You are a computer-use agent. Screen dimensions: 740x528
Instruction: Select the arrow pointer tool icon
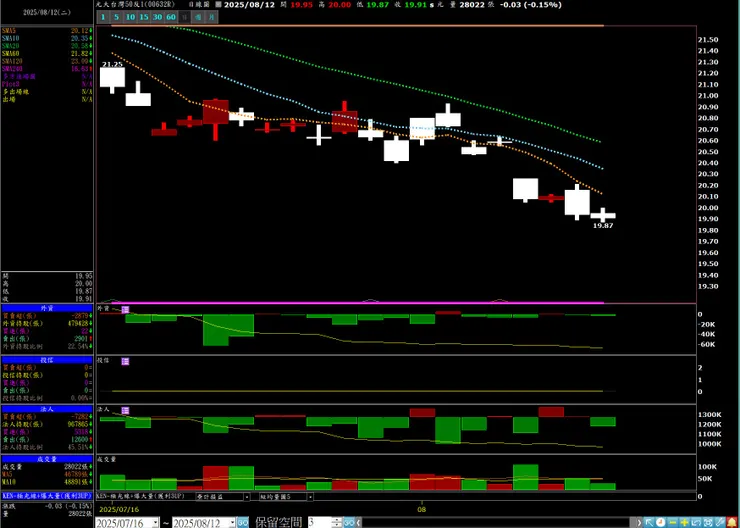point(649,522)
